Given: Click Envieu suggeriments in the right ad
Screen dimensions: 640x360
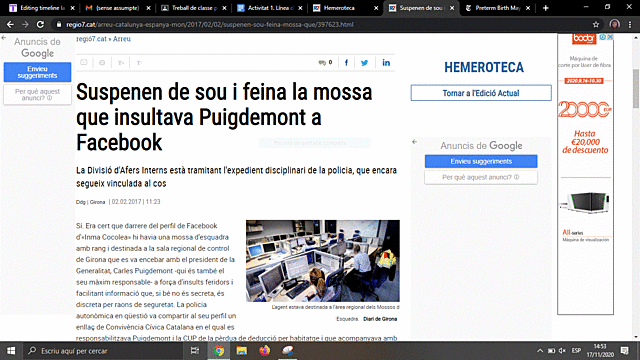Looking at the screenshot, I should [481, 161].
